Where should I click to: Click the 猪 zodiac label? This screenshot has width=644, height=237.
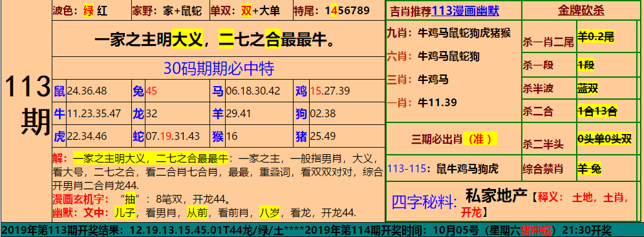301,136
